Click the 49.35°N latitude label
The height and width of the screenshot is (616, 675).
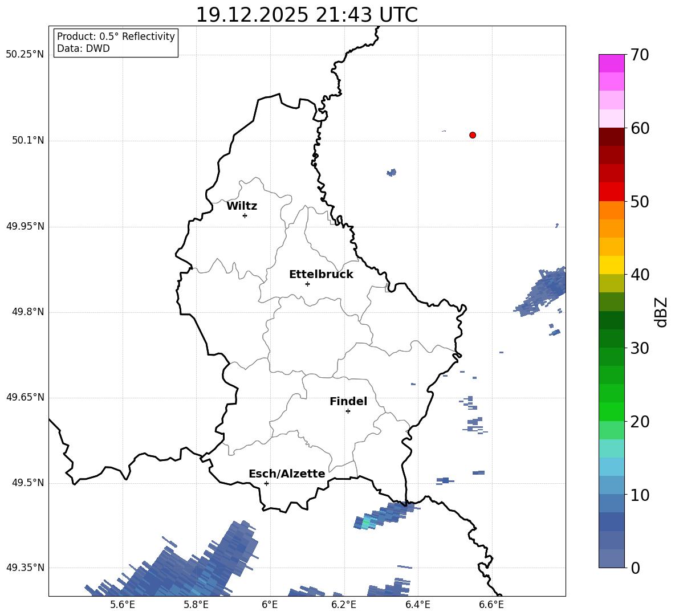coord(25,568)
